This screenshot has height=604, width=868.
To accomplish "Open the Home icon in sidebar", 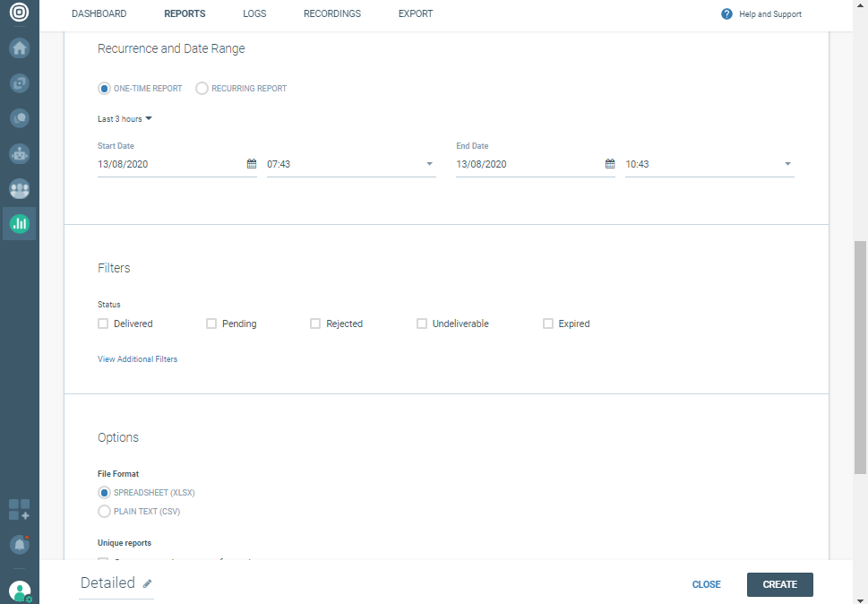I will (x=19, y=48).
